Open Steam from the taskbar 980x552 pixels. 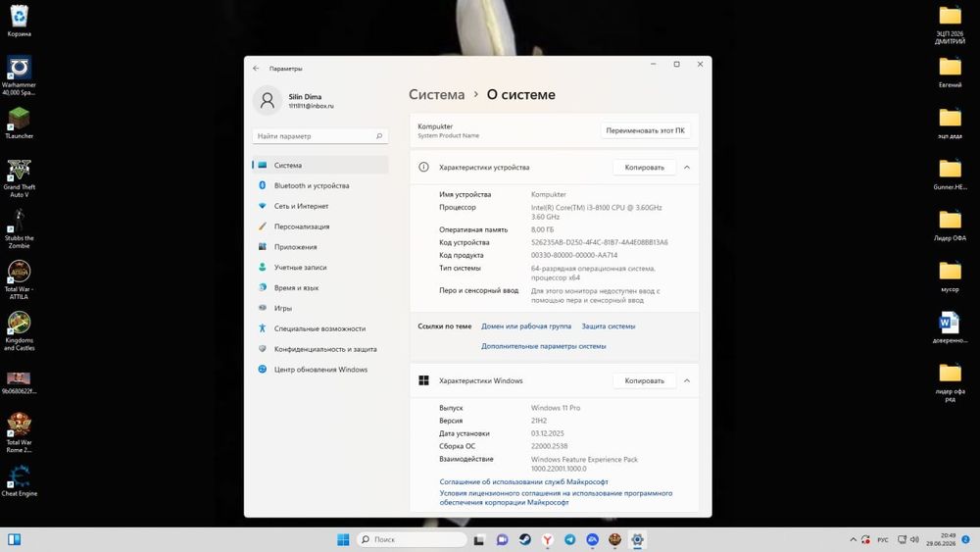525,539
